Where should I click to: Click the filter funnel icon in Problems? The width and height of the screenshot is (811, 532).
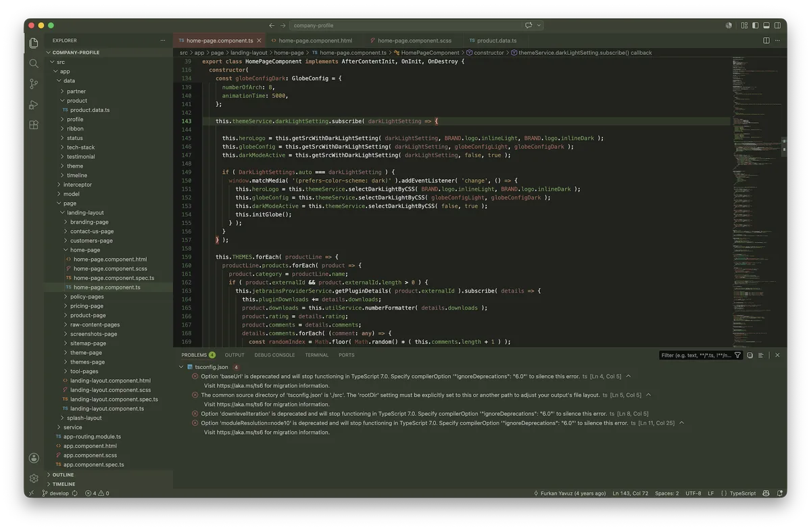(737, 355)
